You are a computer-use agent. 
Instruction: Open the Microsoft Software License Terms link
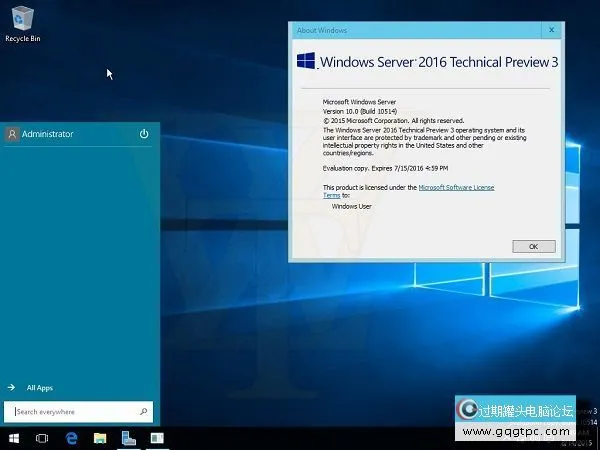coord(456,188)
